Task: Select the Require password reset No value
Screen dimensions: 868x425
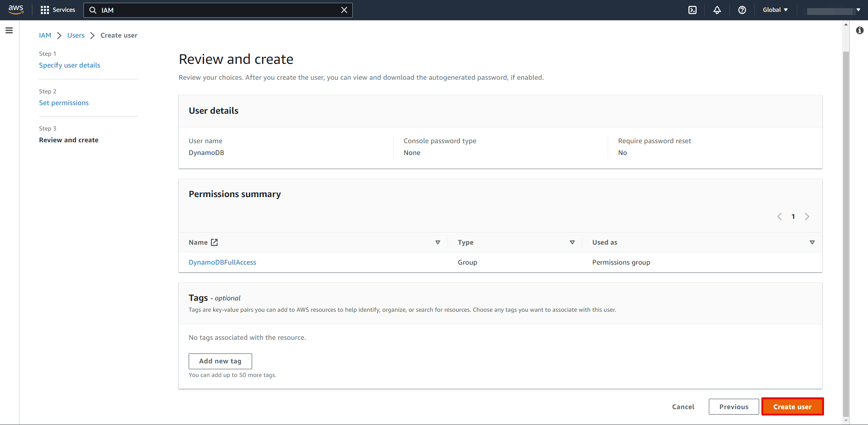Action: pos(622,153)
